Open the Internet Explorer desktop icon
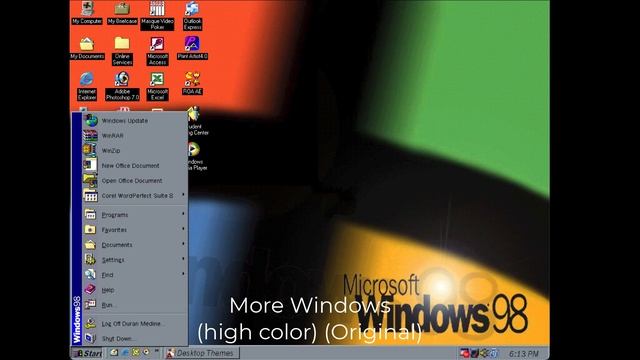This screenshot has width=640, height=360. (x=87, y=87)
